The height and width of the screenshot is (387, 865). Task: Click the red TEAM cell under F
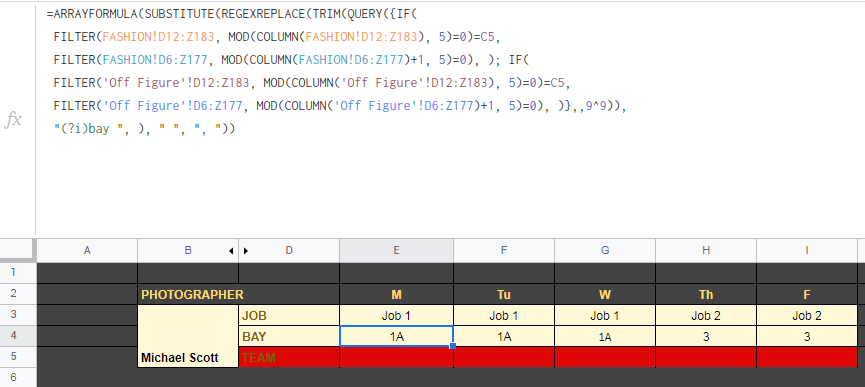807,357
